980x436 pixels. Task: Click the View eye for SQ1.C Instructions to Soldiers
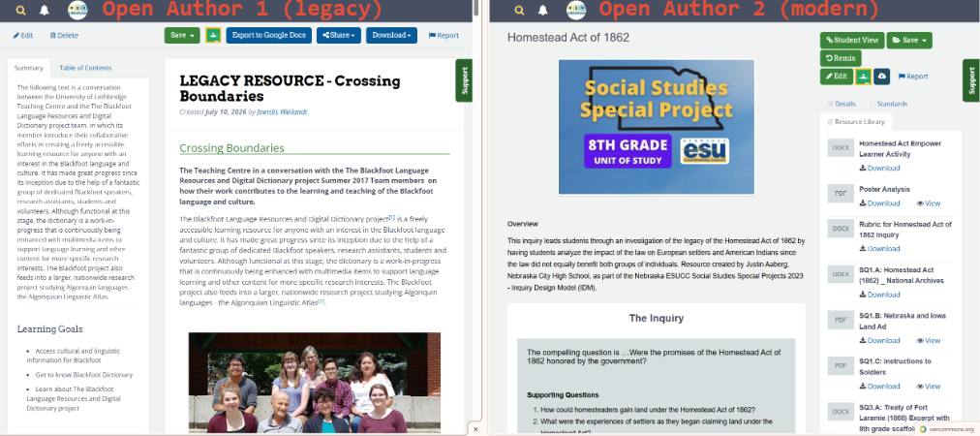(928, 387)
